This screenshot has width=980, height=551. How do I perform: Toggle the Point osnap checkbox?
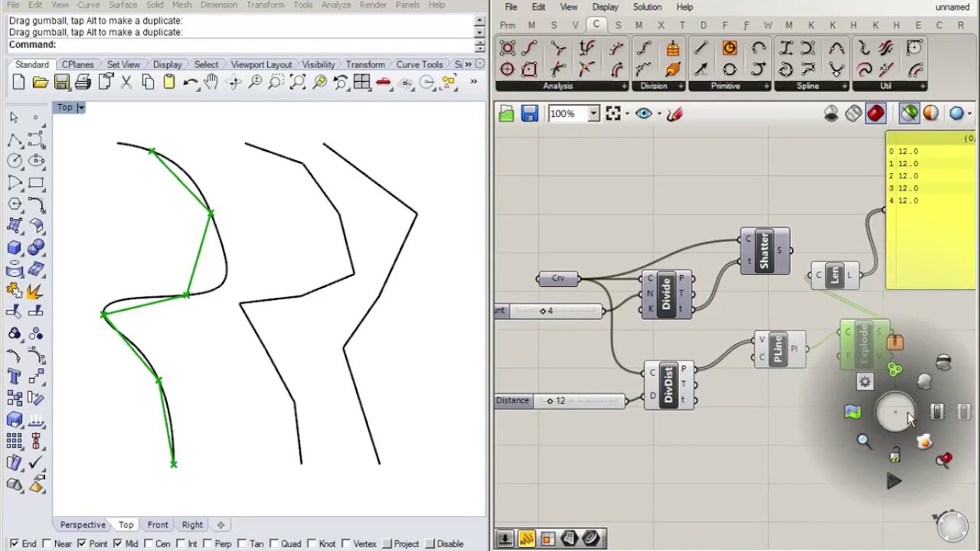[81, 544]
